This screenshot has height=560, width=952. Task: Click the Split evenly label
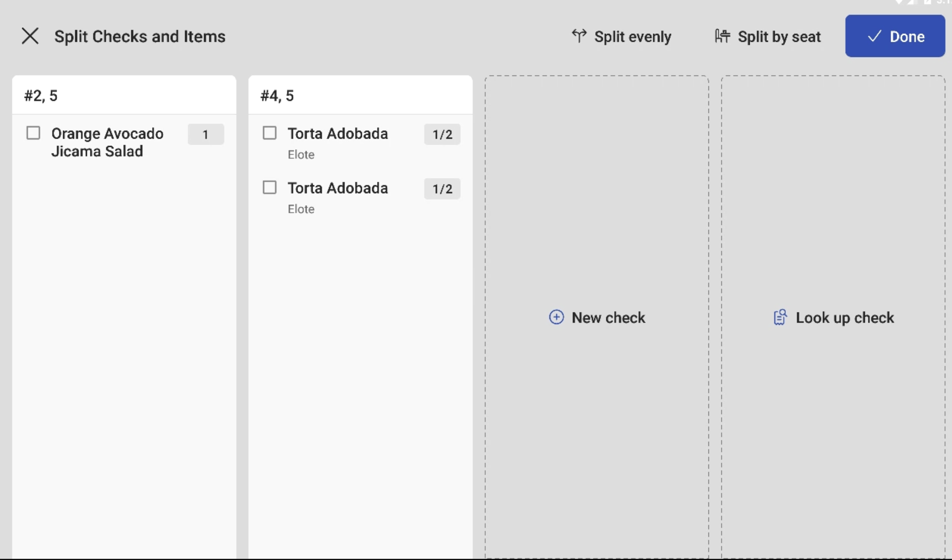coord(632,37)
